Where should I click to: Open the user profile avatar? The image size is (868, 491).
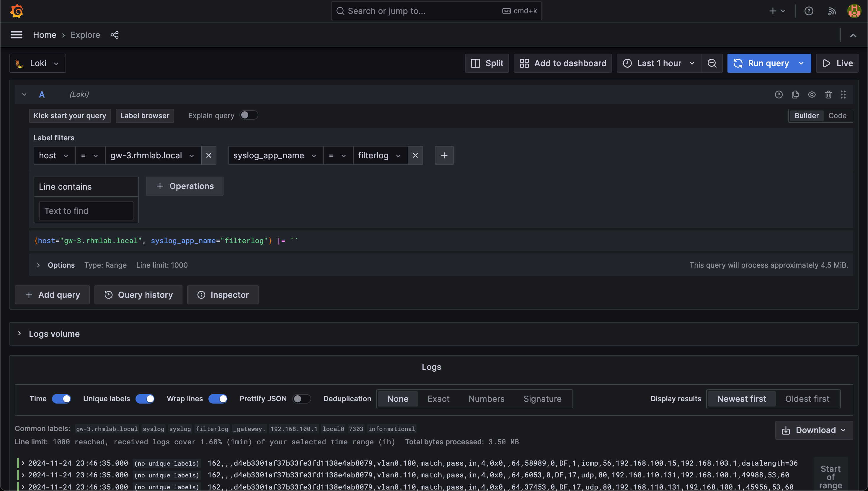854,11
